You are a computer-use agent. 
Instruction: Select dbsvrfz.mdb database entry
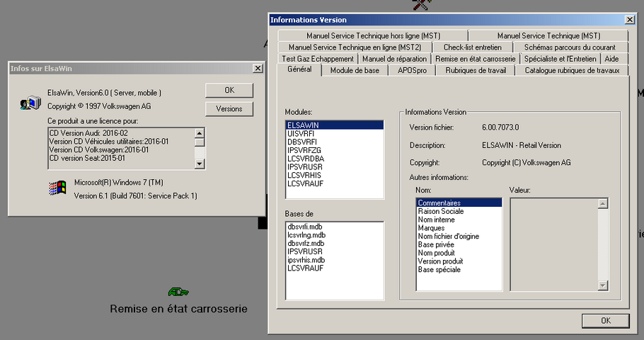point(335,243)
